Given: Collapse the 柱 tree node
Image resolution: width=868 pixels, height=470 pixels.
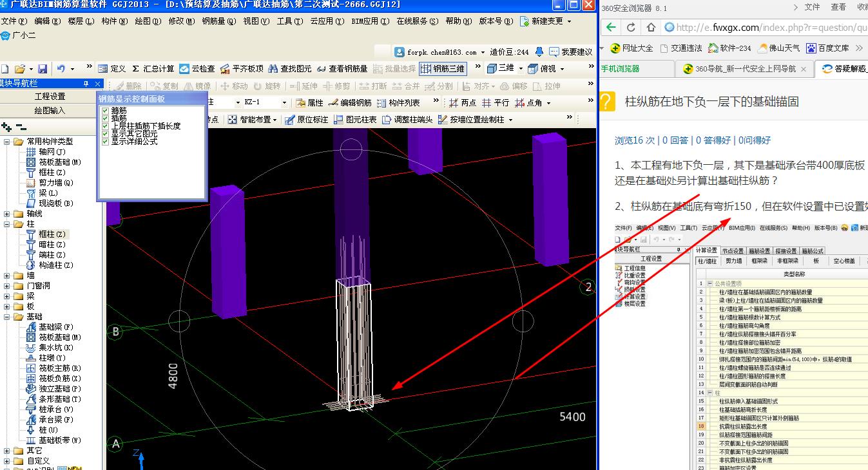Looking at the screenshot, I should (x=7, y=224).
